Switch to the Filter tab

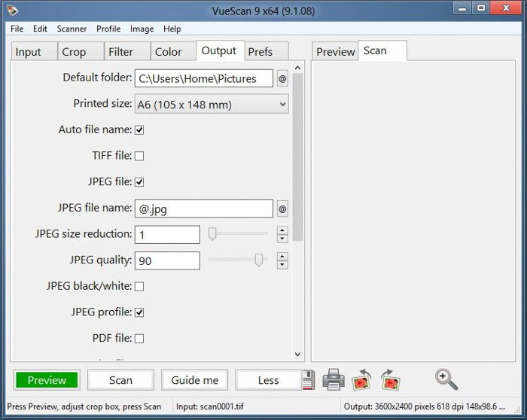[x=127, y=51]
